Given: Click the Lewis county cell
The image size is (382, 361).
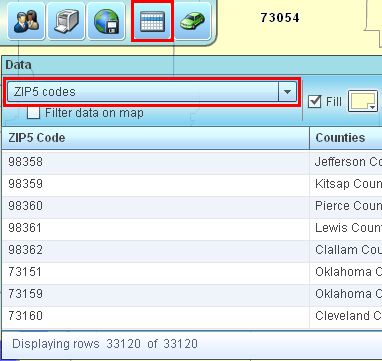Looking at the screenshot, I should (346, 228).
